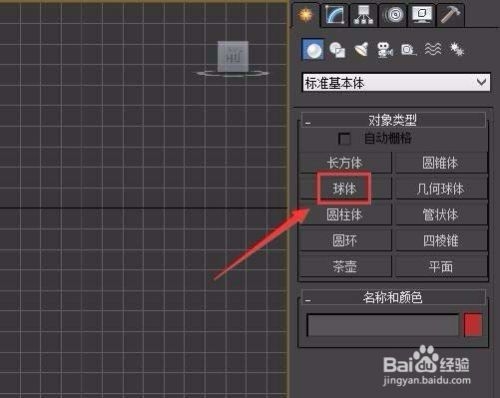Toggle the 自动栅格 checkbox

(x=344, y=138)
